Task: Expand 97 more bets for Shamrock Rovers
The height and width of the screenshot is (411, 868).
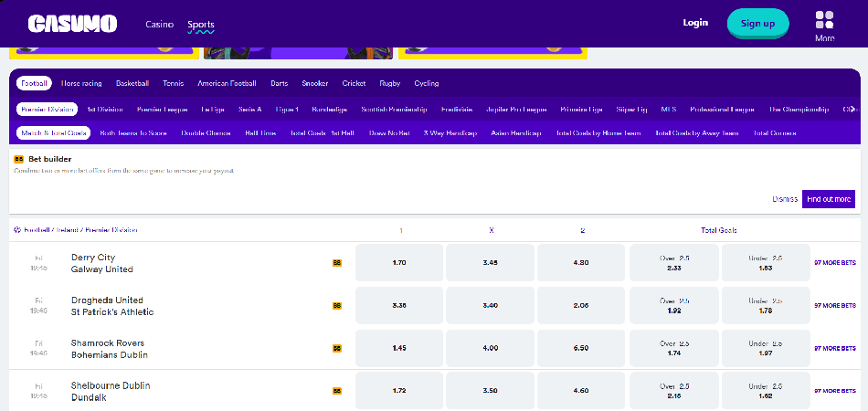Action: [x=834, y=348]
